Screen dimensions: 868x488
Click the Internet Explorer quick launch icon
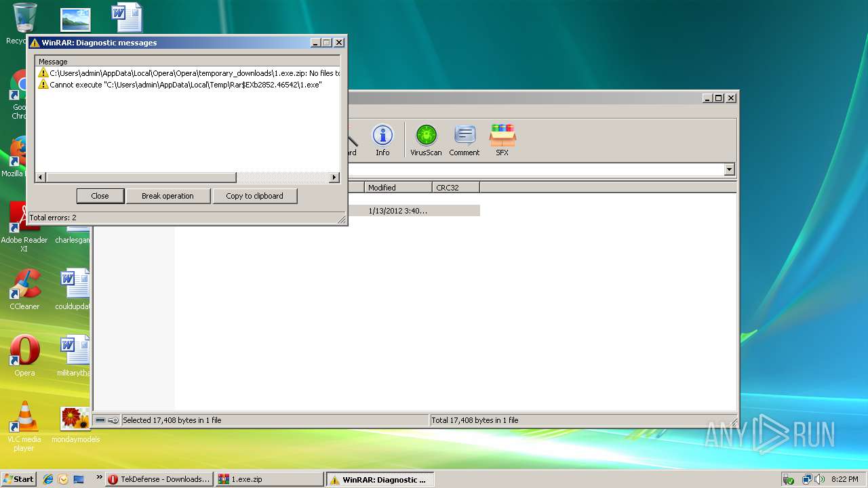tap(48, 479)
